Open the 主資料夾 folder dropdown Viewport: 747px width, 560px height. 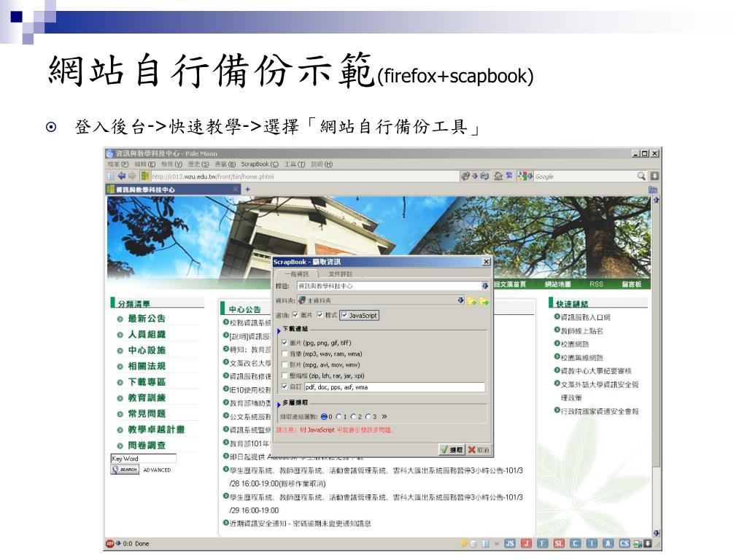point(381,301)
